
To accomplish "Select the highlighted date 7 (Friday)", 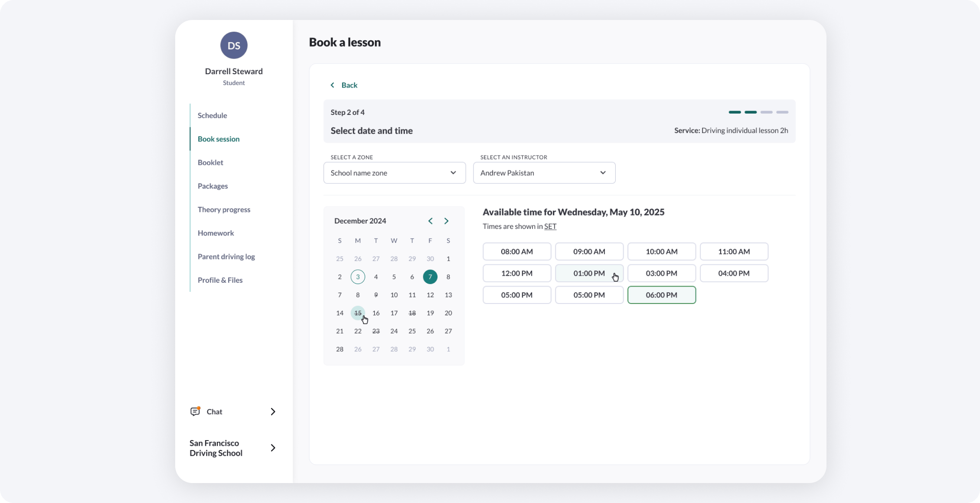I will 430,277.
